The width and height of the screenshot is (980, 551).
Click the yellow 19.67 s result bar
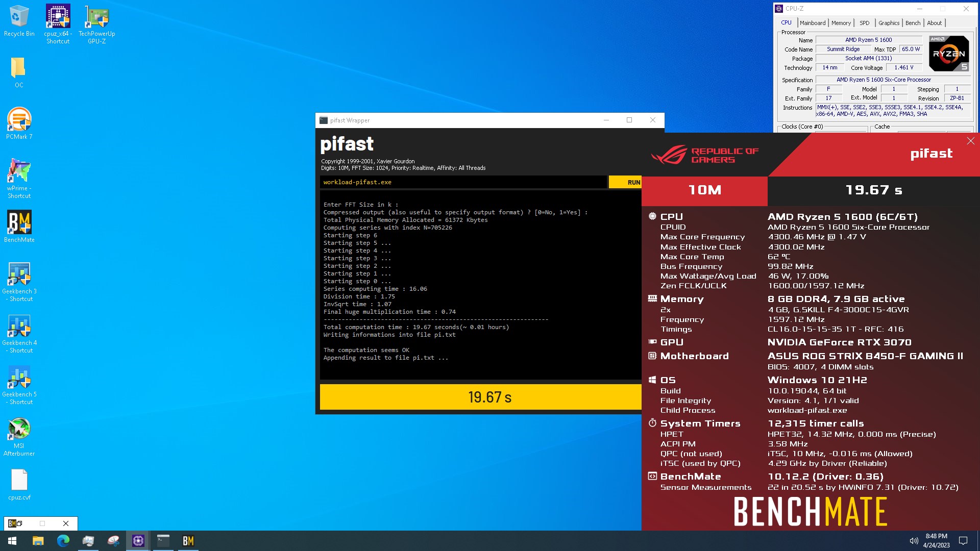480,397
